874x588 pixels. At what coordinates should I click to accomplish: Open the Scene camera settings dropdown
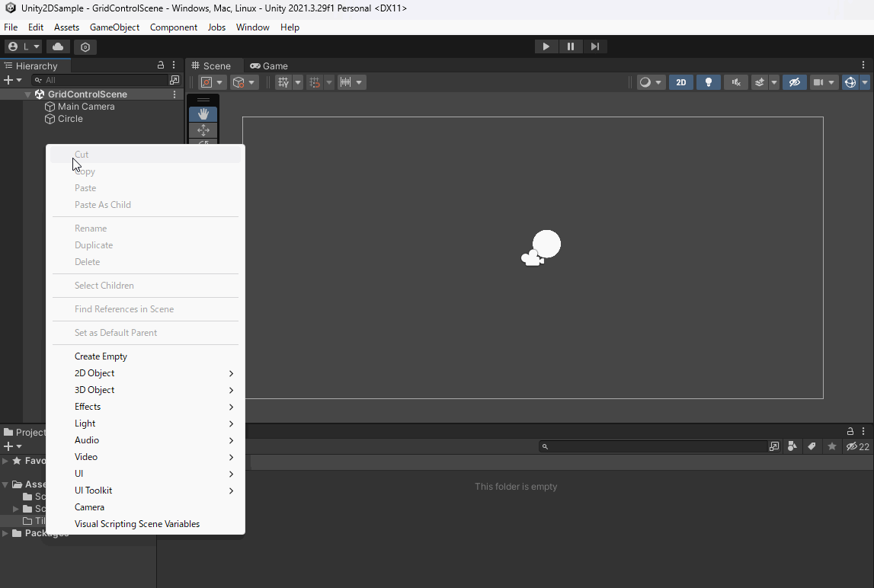824,82
